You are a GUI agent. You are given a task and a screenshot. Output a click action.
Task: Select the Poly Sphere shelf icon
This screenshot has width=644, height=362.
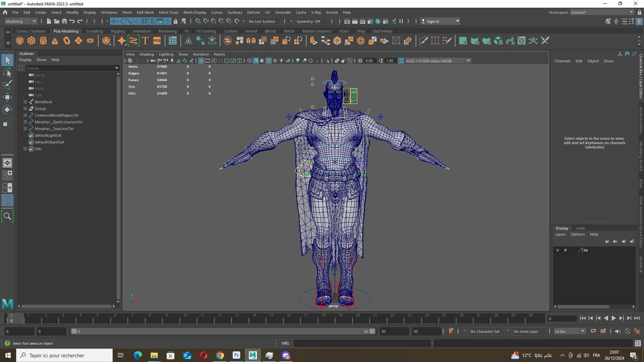pos(20,41)
